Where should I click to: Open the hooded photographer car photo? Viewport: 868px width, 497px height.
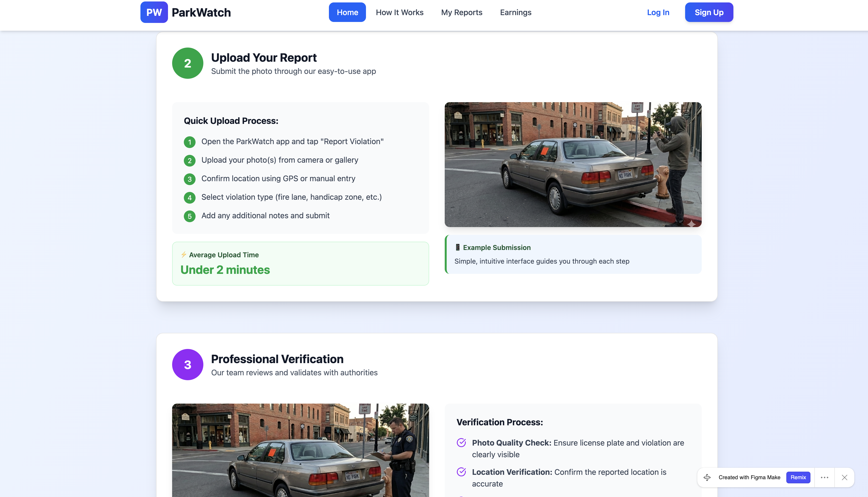click(x=573, y=164)
